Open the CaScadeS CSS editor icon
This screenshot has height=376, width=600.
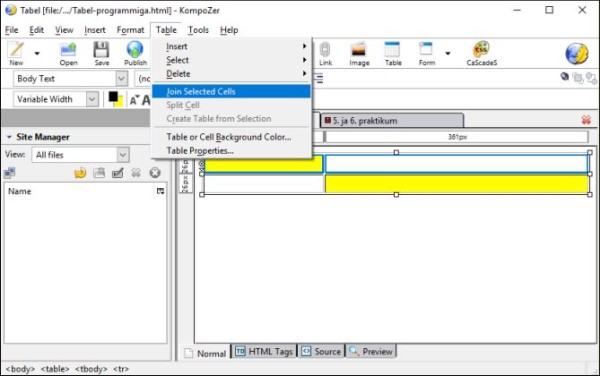481,49
